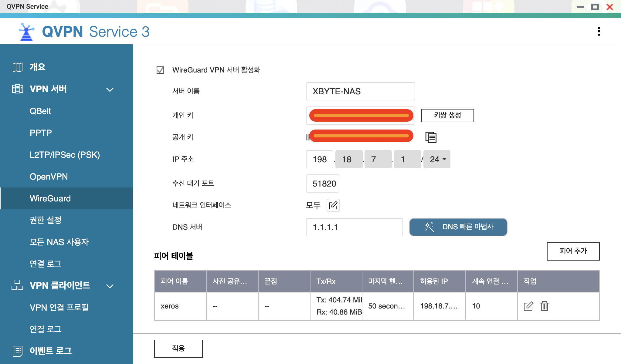Click the second IP octet field 18
This screenshot has width=621, height=364.
(x=349, y=159)
